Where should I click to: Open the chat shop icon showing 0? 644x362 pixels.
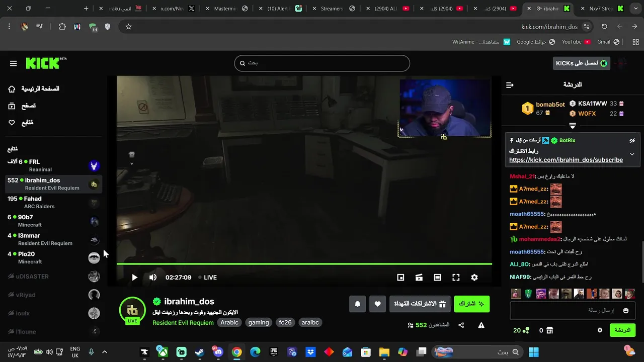point(546,330)
